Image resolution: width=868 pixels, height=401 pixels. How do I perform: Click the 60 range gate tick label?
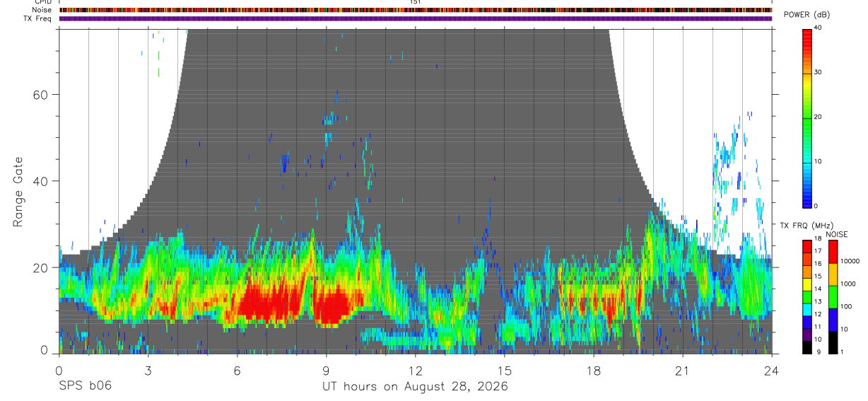click(x=39, y=95)
